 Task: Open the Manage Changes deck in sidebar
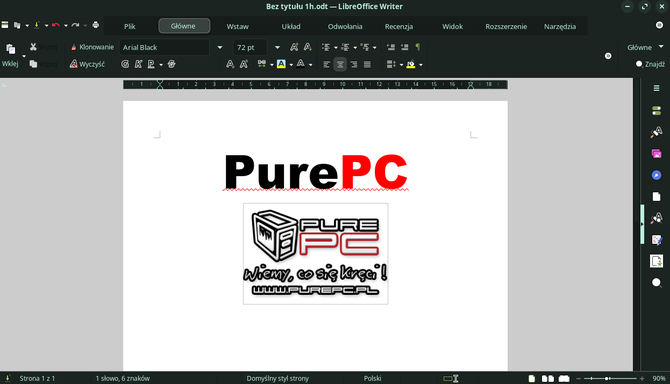pos(656,240)
